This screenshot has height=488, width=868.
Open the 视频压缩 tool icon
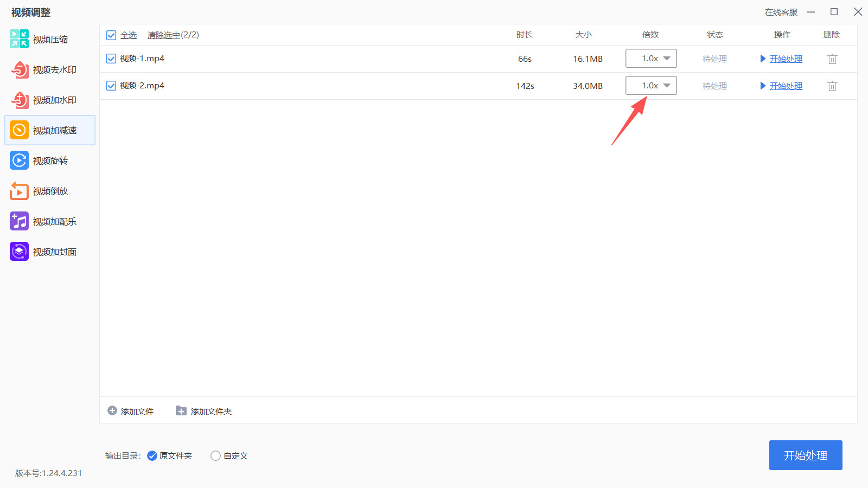tap(19, 39)
